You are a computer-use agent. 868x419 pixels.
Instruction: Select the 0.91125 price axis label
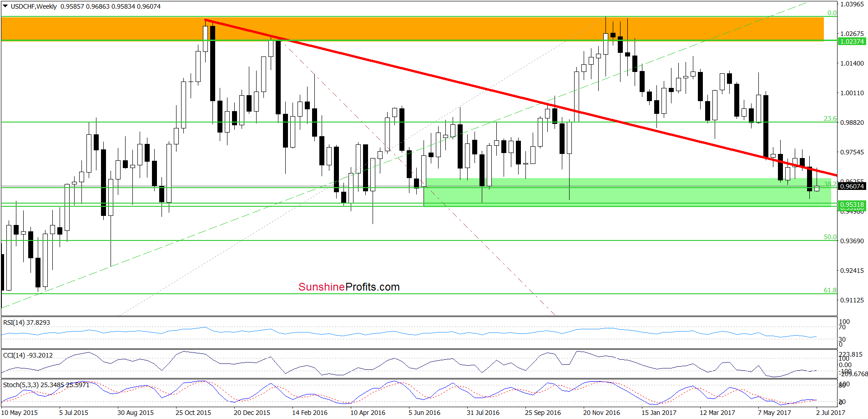pos(852,300)
